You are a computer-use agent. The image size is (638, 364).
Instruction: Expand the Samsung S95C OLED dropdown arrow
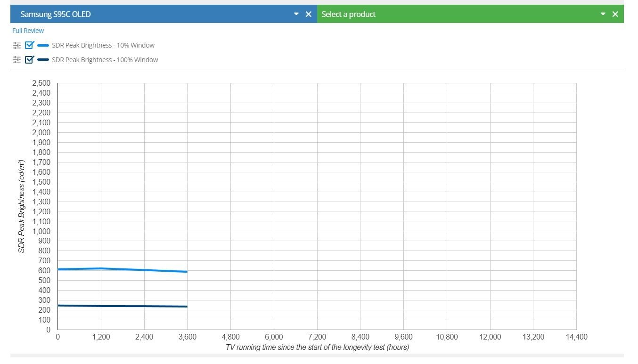tap(296, 14)
